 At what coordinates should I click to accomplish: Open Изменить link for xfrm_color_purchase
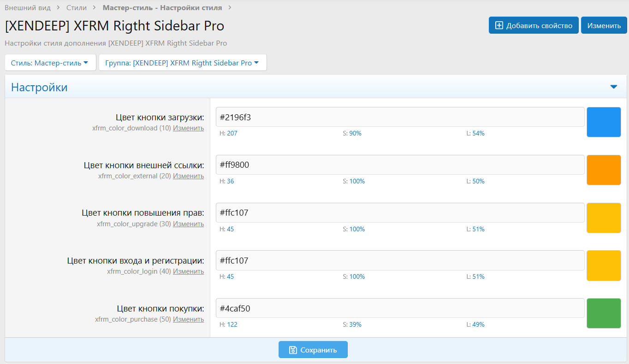click(x=188, y=319)
